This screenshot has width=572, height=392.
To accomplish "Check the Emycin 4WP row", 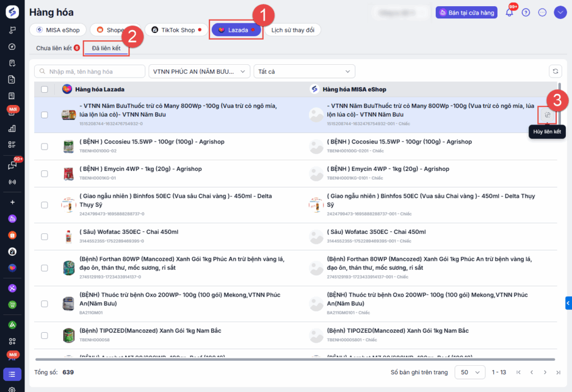I will 45,174.
